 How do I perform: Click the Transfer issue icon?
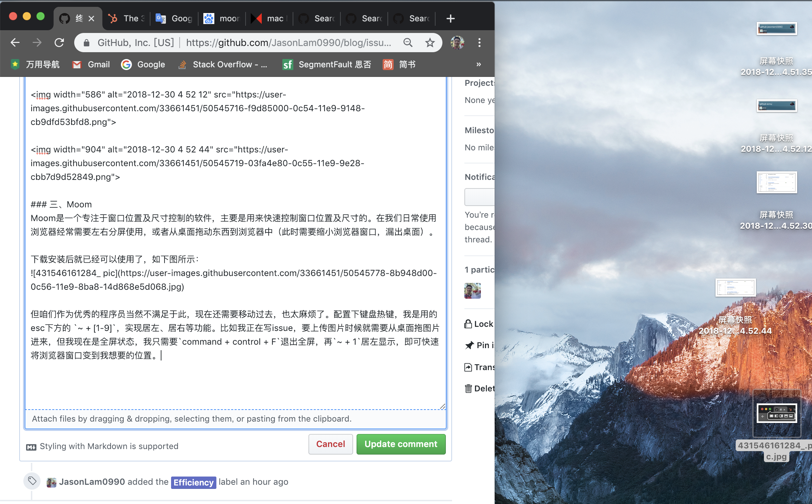click(x=468, y=367)
